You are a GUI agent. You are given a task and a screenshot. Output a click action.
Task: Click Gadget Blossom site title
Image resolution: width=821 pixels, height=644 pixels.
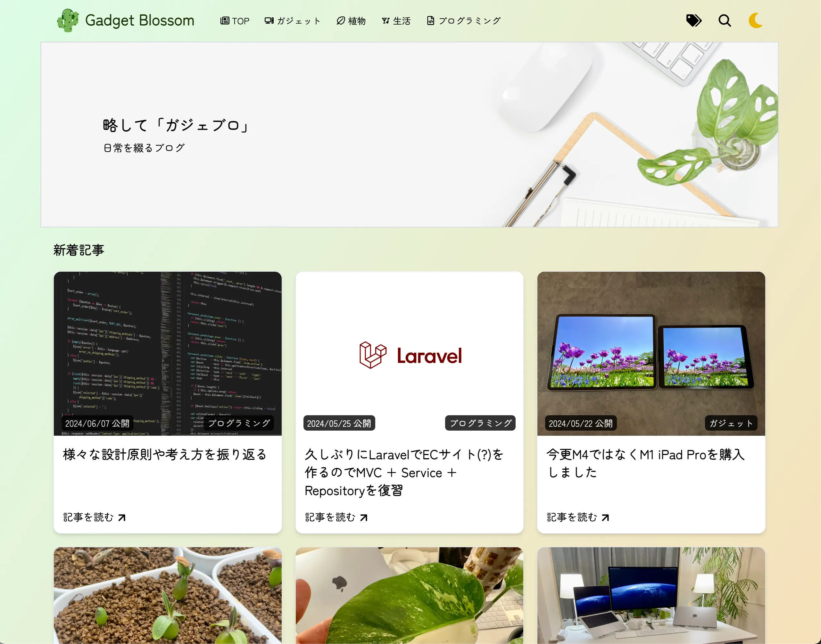point(139,21)
